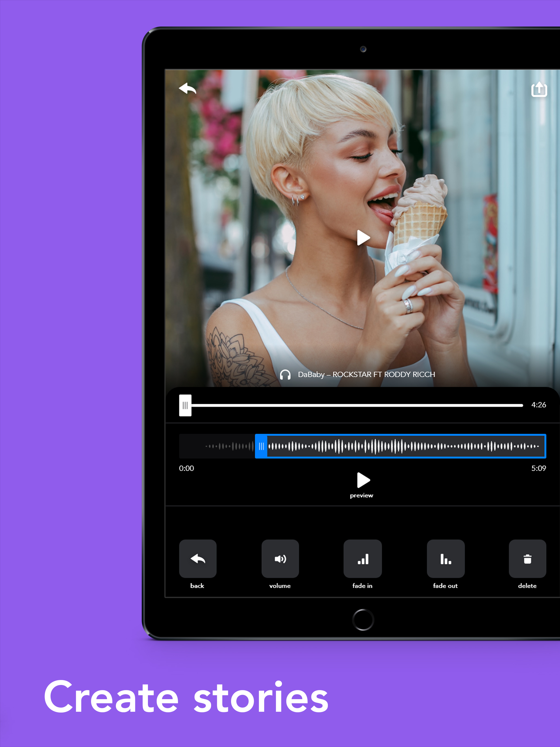The width and height of the screenshot is (560, 747).
Task: Tap the DaBaby ROCKSTAR song title
Action: [366, 375]
